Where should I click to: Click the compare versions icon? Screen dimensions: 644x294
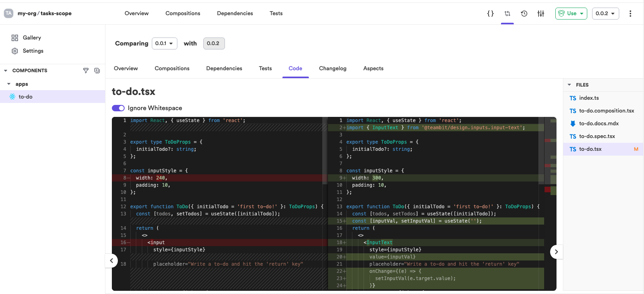coord(507,14)
